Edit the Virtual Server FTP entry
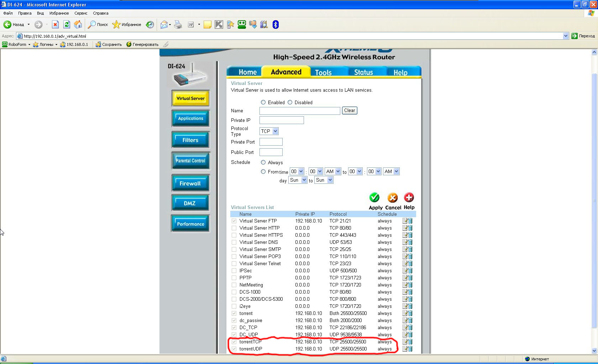Image resolution: width=598 pixels, height=364 pixels. point(405,221)
